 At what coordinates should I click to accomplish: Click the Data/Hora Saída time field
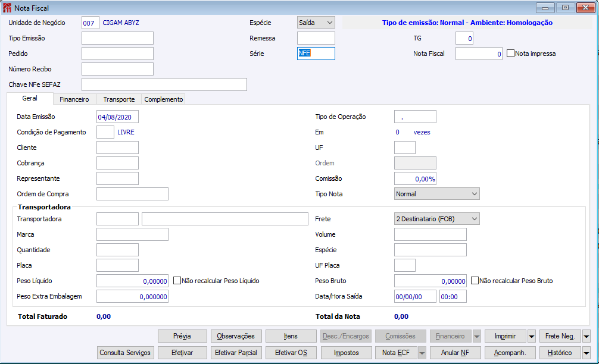453,296
